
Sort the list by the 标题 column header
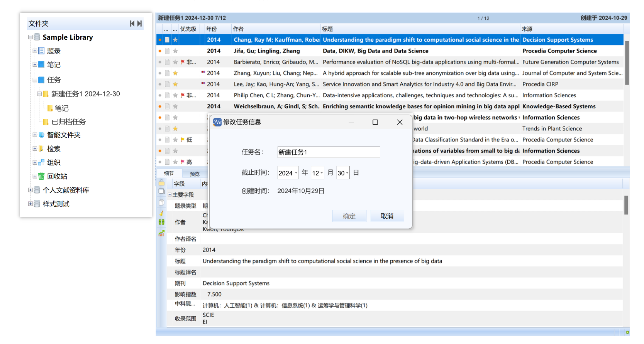420,29
